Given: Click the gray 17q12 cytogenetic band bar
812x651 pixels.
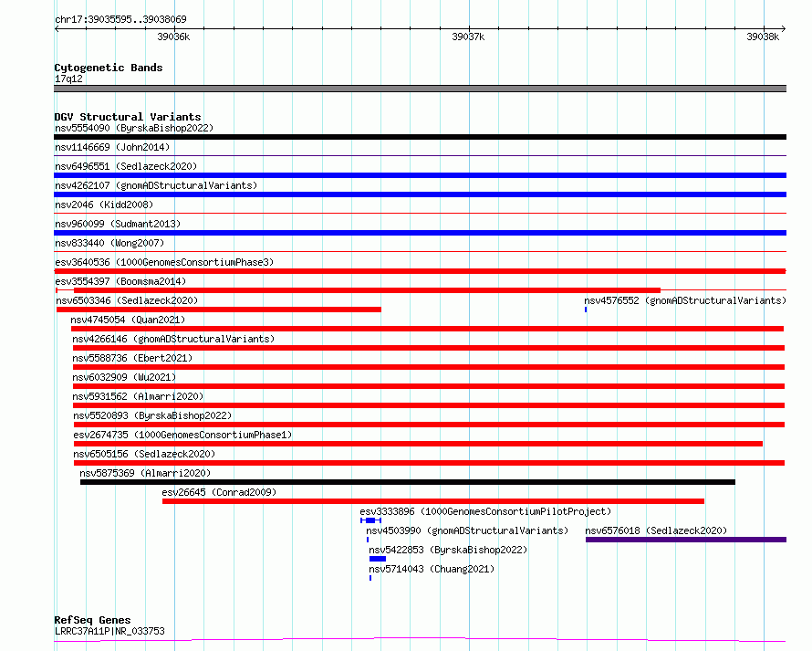Looking at the screenshot, I should tap(420, 89).
